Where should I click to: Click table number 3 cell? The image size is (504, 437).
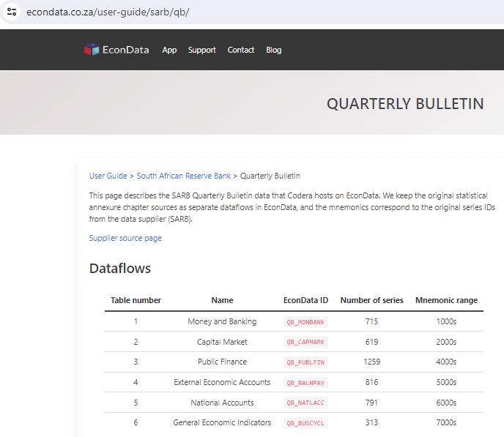[136, 362]
